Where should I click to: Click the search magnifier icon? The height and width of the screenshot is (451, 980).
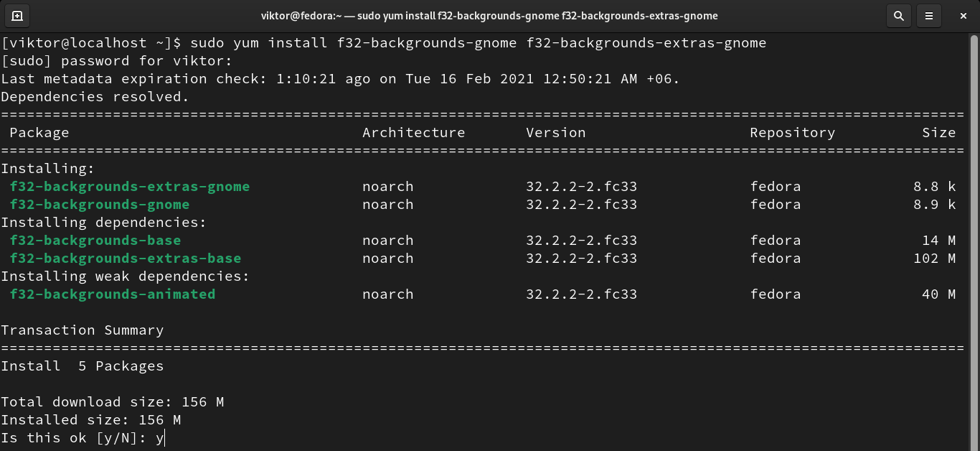[x=898, y=15]
